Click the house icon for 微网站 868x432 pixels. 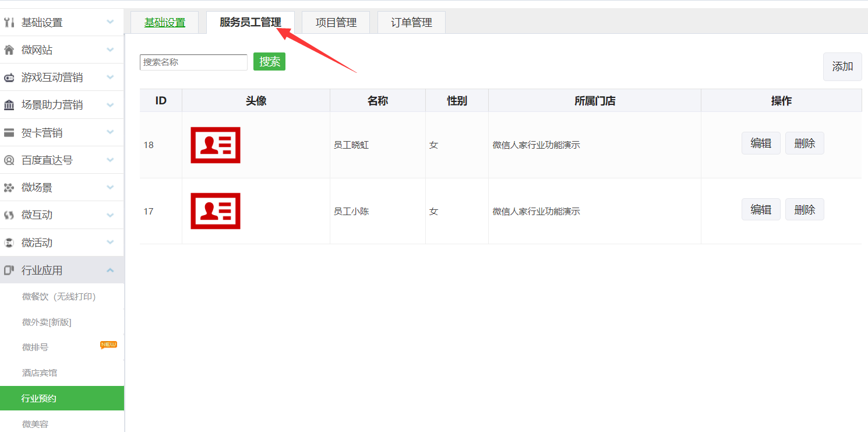coord(9,50)
